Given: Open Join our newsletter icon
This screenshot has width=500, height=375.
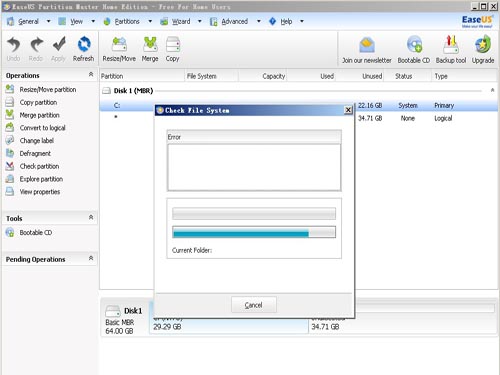Looking at the screenshot, I should tap(367, 46).
